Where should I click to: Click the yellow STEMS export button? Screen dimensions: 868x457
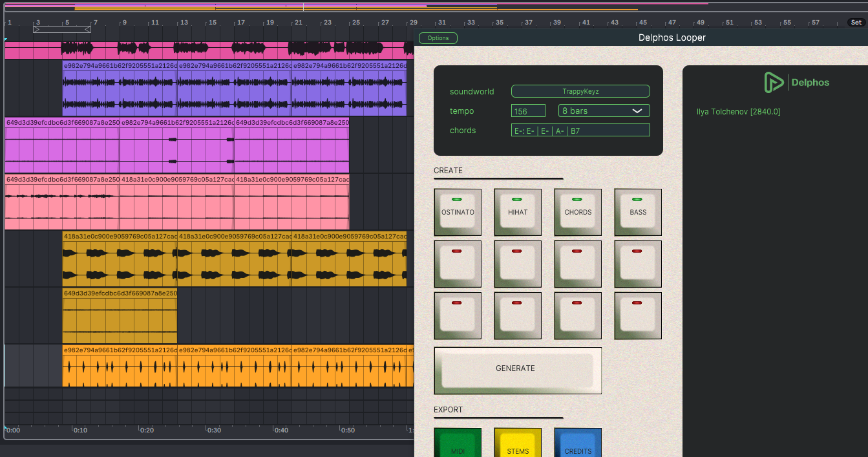(517, 443)
